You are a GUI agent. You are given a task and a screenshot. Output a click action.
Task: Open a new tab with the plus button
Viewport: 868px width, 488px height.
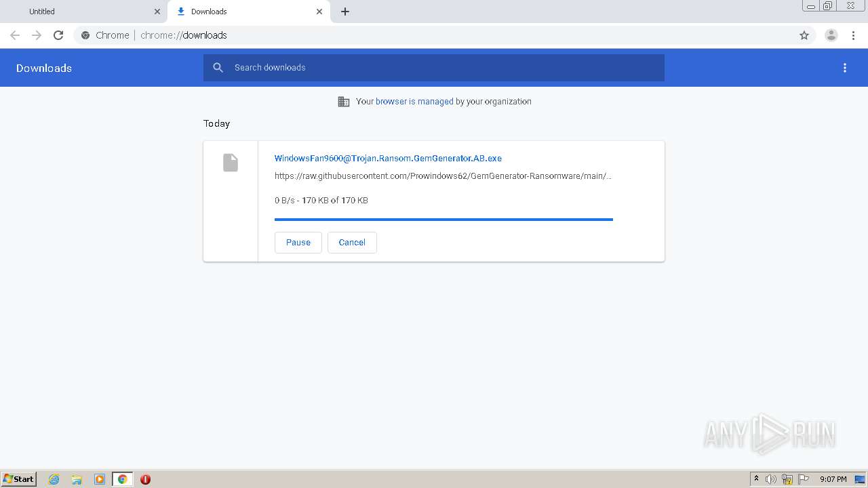click(345, 12)
